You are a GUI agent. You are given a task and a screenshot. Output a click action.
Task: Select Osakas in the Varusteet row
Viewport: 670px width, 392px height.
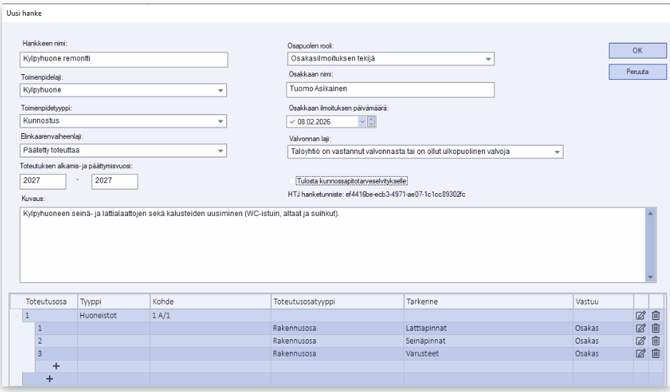(603, 354)
